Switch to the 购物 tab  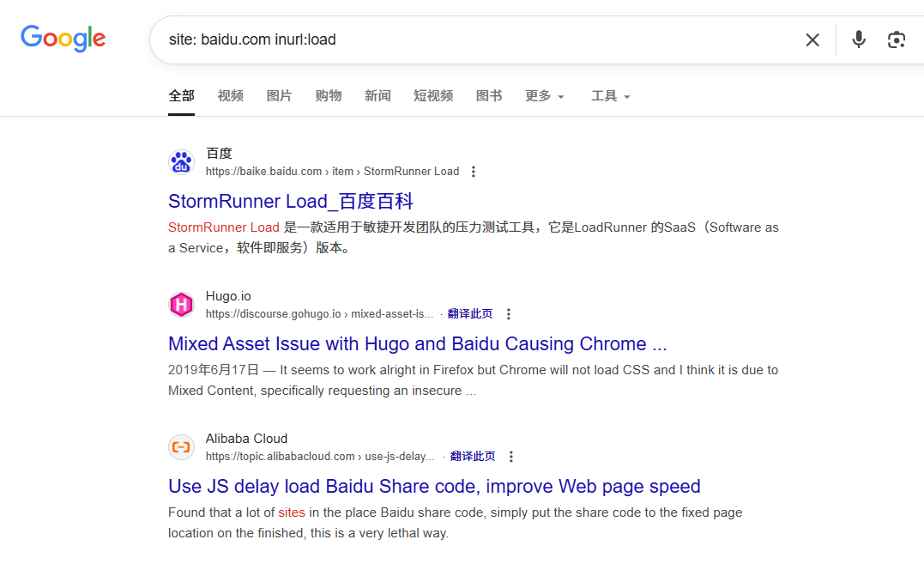click(329, 96)
